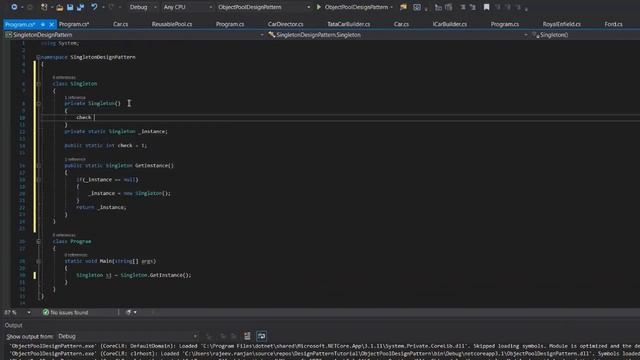Open the ICarBuilder.cs tab

pos(449,24)
